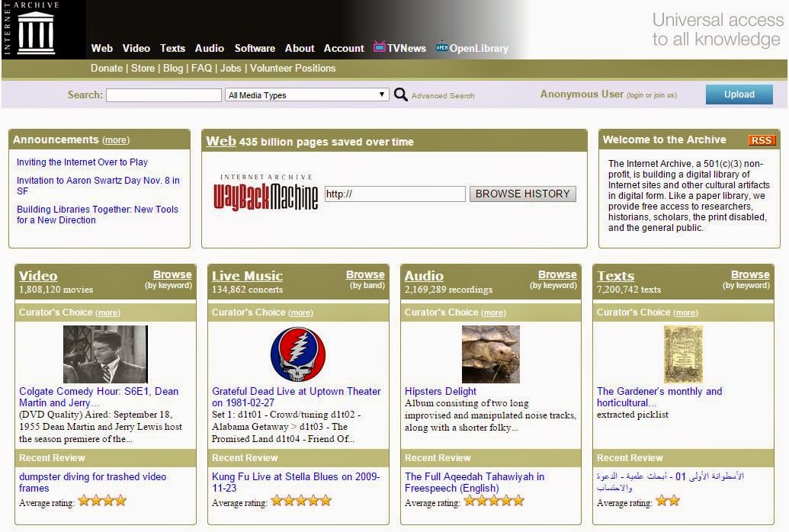The height and width of the screenshot is (532, 789).
Task: Click the five-star Live Music rating
Action: coord(301,501)
